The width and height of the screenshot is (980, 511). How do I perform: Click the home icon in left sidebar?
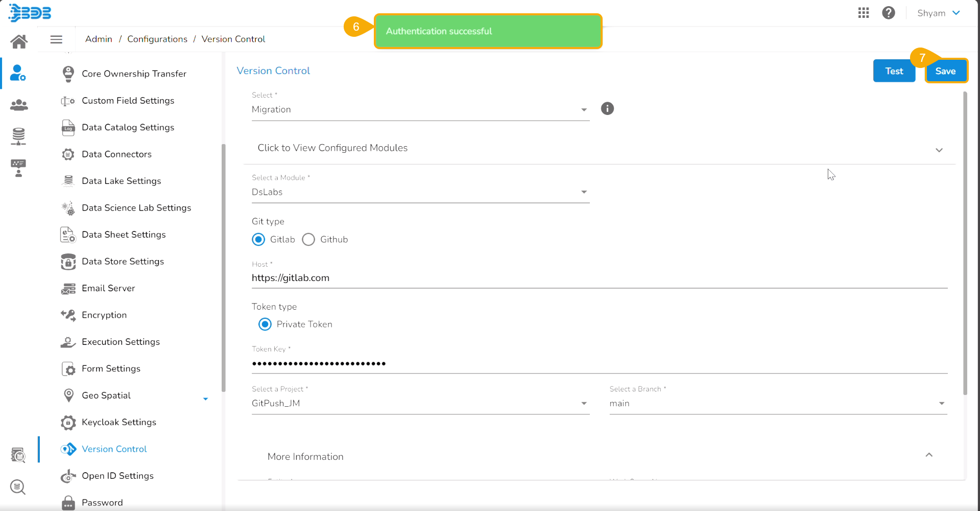point(19,41)
